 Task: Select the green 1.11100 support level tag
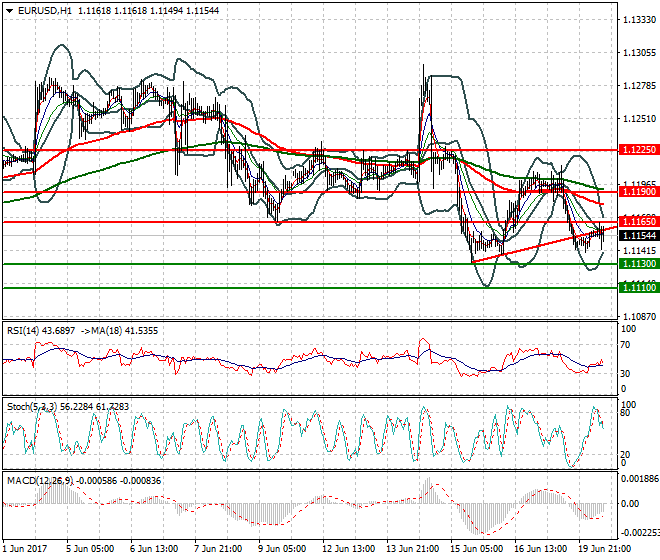pos(637,288)
